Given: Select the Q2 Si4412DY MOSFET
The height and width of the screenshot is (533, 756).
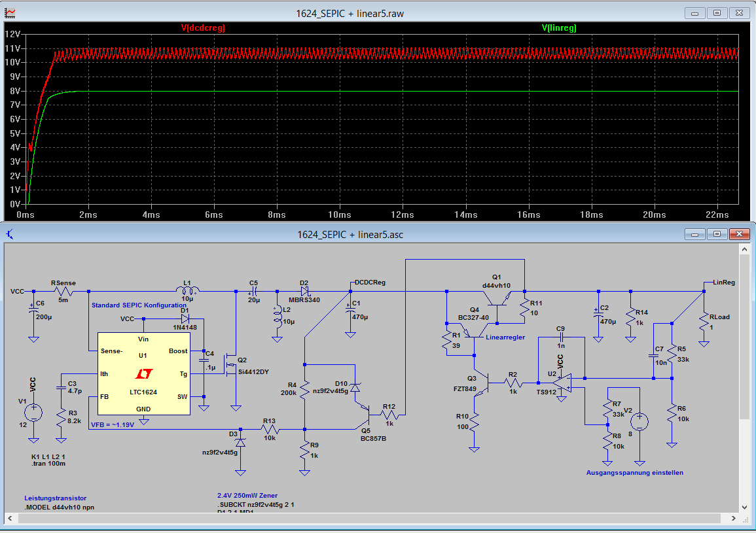Looking at the screenshot, I should coord(232,365).
